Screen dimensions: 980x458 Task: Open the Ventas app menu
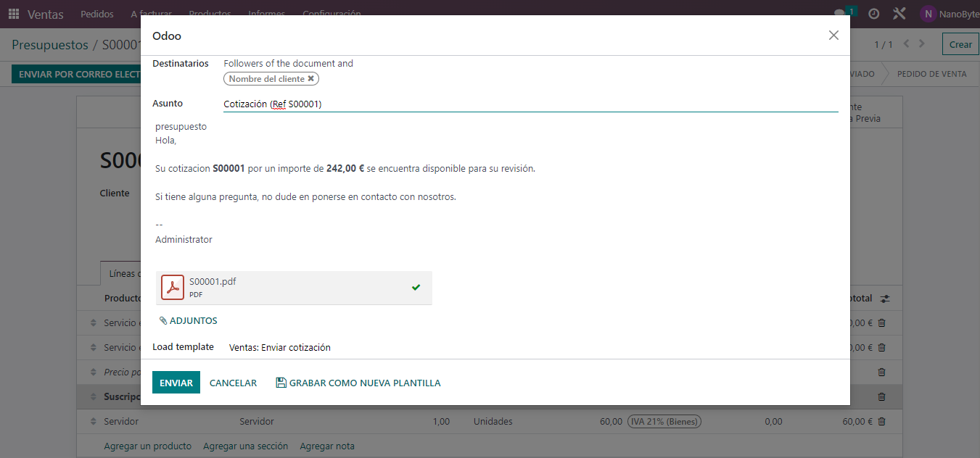pos(46,14)
